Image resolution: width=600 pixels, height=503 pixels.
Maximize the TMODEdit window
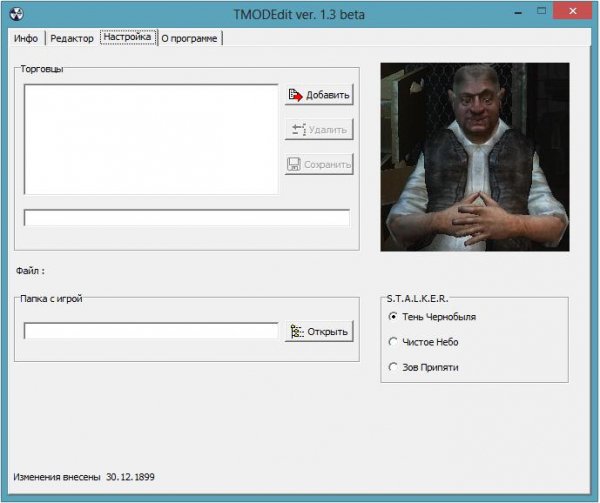(x=541, y=11)
